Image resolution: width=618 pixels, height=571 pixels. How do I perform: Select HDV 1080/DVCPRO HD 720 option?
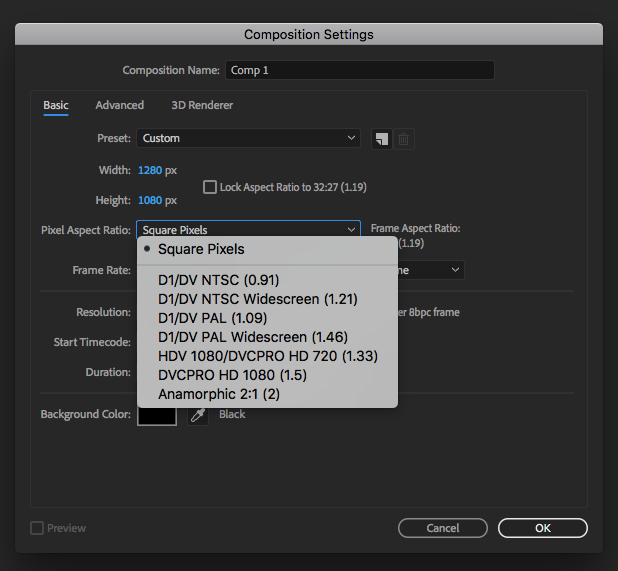click(x=267, y=356)
